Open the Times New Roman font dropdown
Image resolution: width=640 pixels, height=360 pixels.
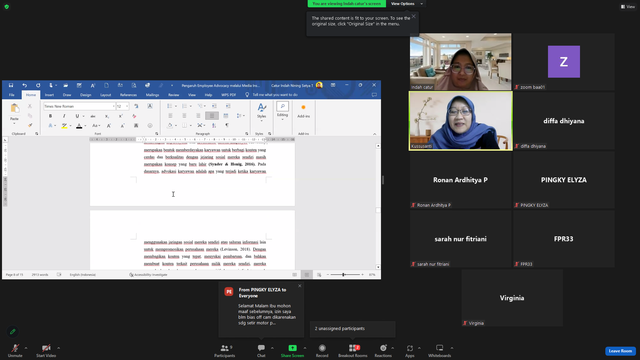pyautogui.click(x=114, y=106)
